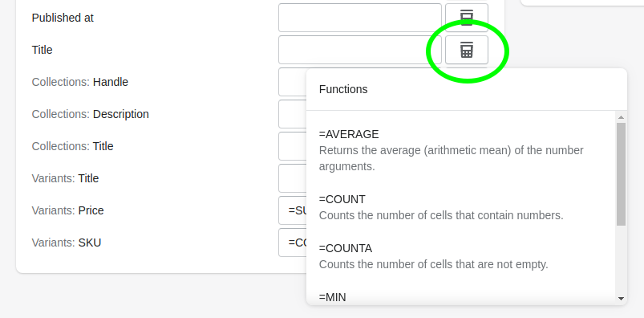Click 'Counts the number of cells that are not empty'

coord(434,264)
